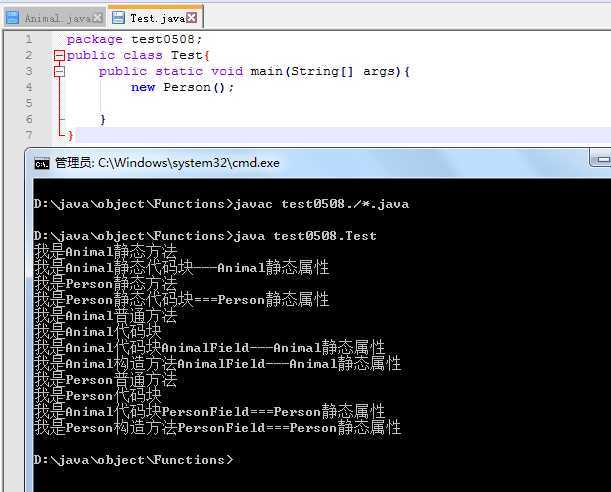Viewport: 611px width, 492px height.
Task: Click output line '我是Person普通方法'
Action: [x=106, y=380]
